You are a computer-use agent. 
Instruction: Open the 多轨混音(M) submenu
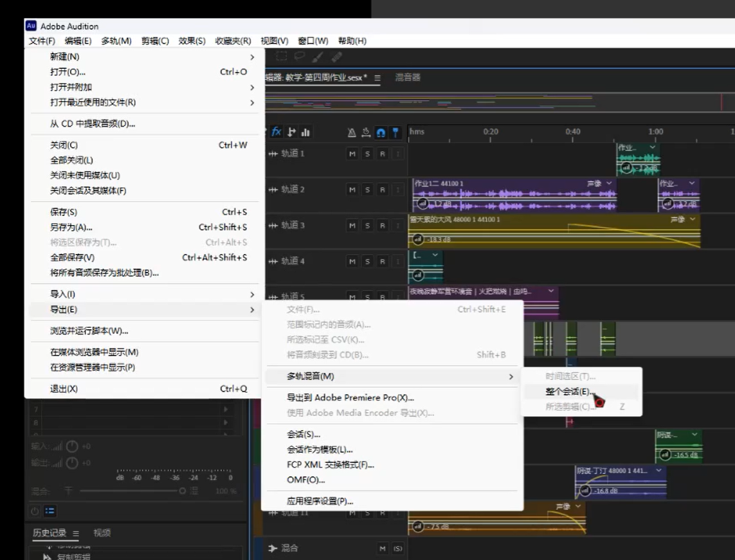coord(392,376)
